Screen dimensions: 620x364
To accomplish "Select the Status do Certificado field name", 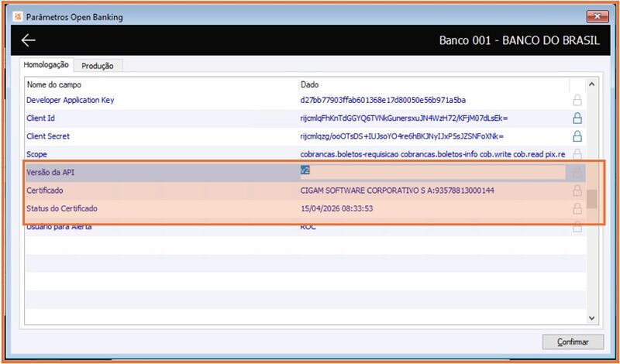I will click(62, 208).
